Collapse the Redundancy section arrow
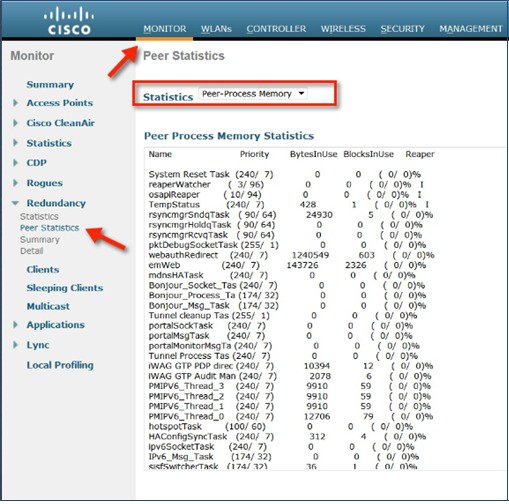The image size is (509, 504). point(15,203)
